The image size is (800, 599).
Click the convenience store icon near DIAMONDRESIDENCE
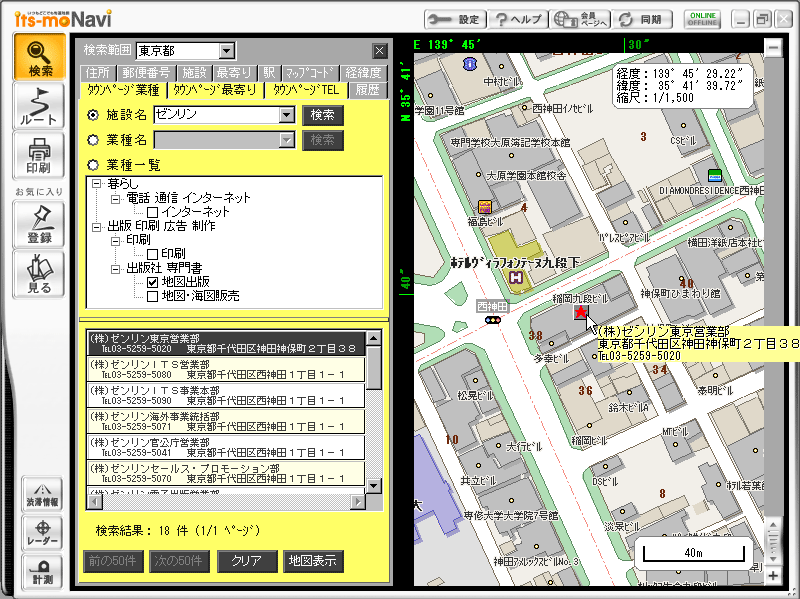715,175
